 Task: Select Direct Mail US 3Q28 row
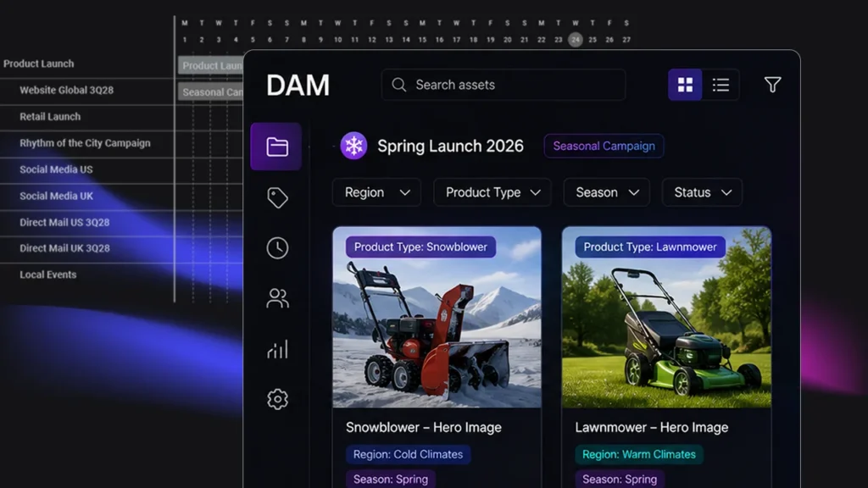pos(87,223)
